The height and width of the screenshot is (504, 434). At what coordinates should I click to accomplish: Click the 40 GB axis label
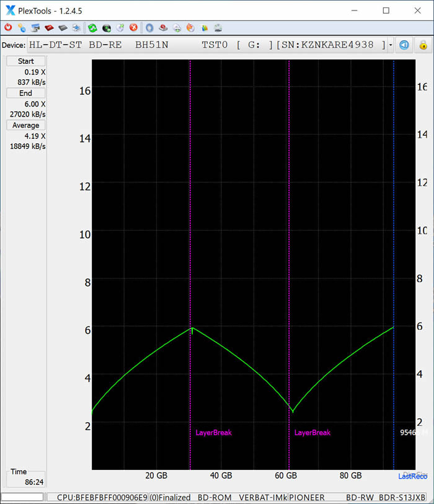point(221,475)
